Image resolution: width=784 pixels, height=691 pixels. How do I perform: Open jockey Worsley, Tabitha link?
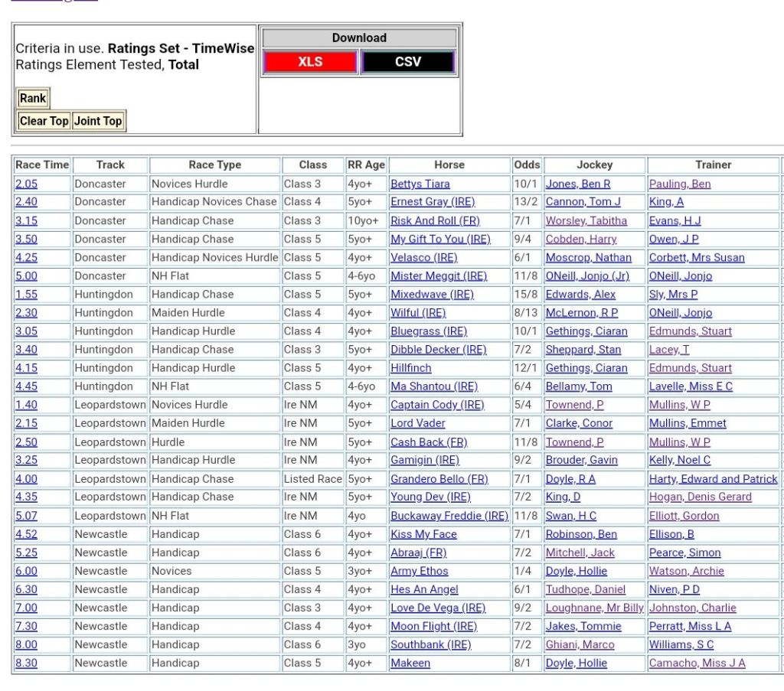pos(586,220)
